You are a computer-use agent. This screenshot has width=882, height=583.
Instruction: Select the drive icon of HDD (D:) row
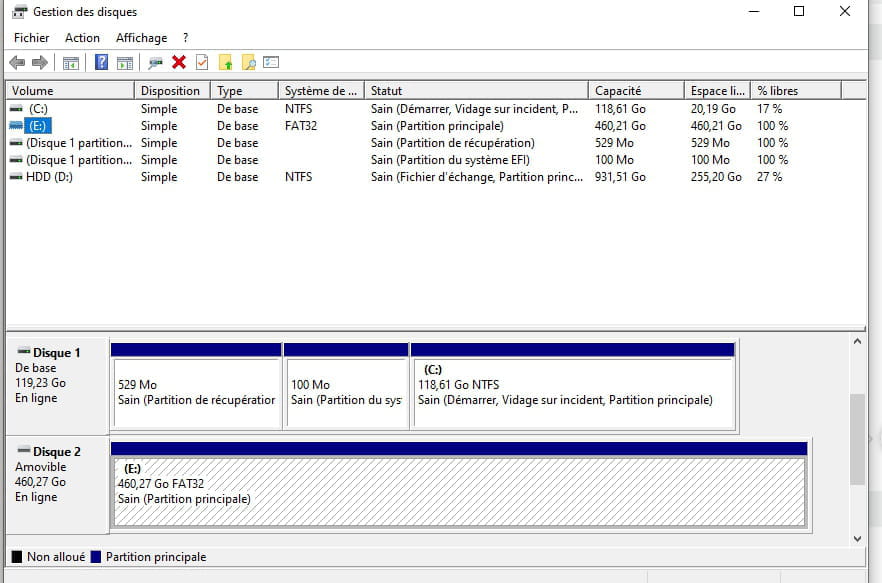(x=16, y=176)
